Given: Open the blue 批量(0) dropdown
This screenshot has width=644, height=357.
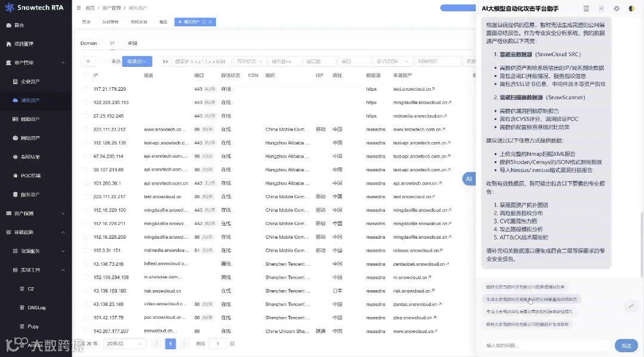Looking at the screenshot, I should point(137,61).
